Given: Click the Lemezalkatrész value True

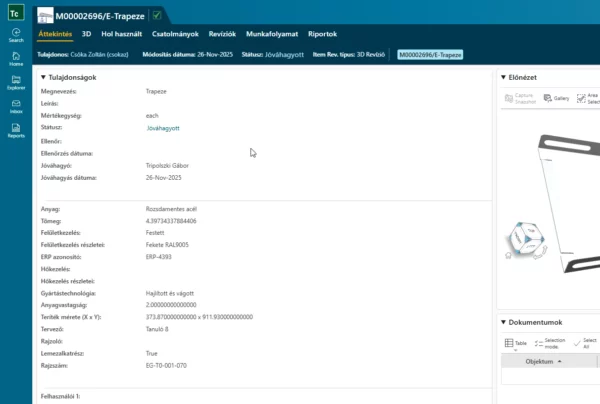Looking at the screenshot, I should pyautogui.click(x=152, y=354).
